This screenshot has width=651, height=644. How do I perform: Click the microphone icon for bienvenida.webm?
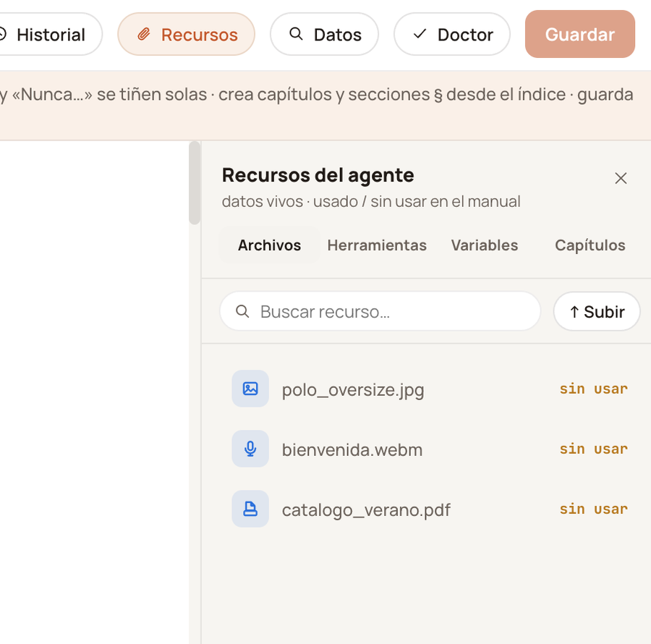pyautogui.click(x=250, y=449)
